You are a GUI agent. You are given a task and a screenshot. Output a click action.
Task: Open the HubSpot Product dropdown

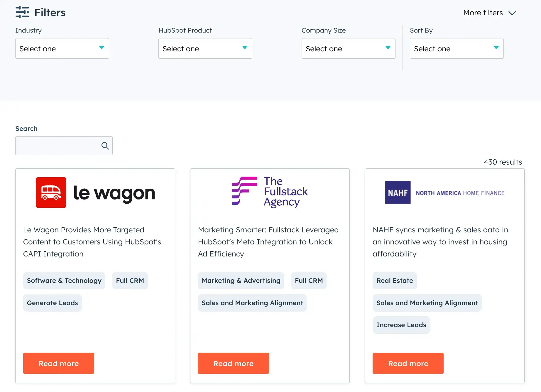click(205, 48)
